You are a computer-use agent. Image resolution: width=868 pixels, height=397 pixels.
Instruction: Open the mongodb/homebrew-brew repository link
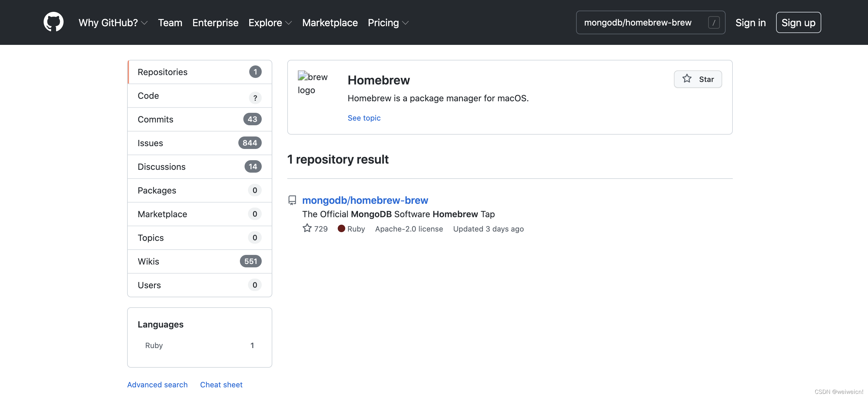click(x=365, y=200)
